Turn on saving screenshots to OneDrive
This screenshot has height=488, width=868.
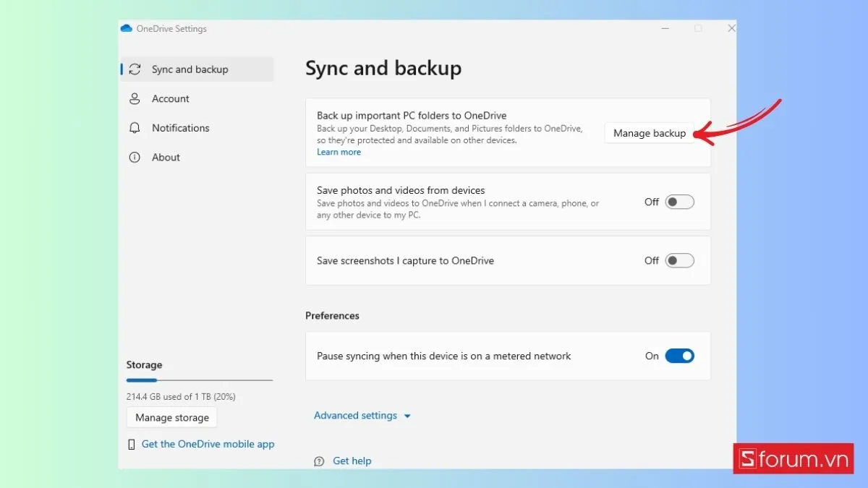point(678,260)
